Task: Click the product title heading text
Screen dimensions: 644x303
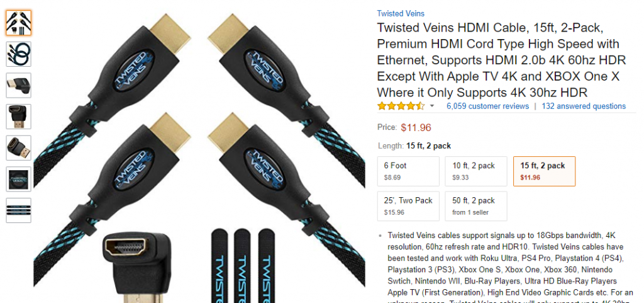Action: [501, 60]
